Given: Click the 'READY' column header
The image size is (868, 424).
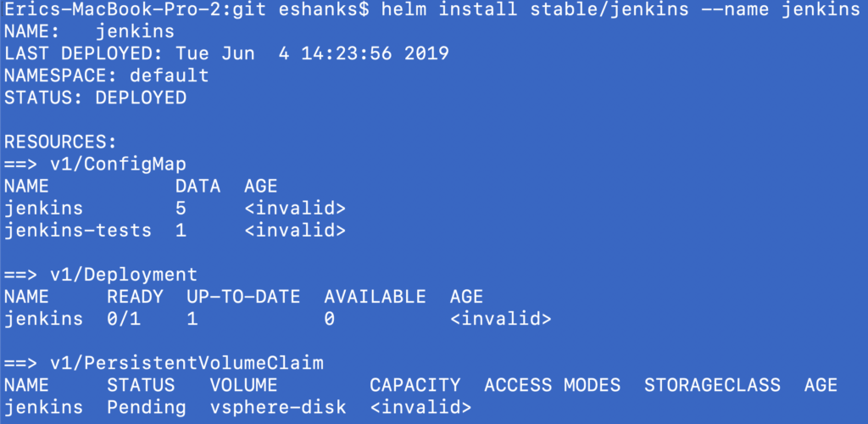Looking at the screenshot, I should click(135, 297).
